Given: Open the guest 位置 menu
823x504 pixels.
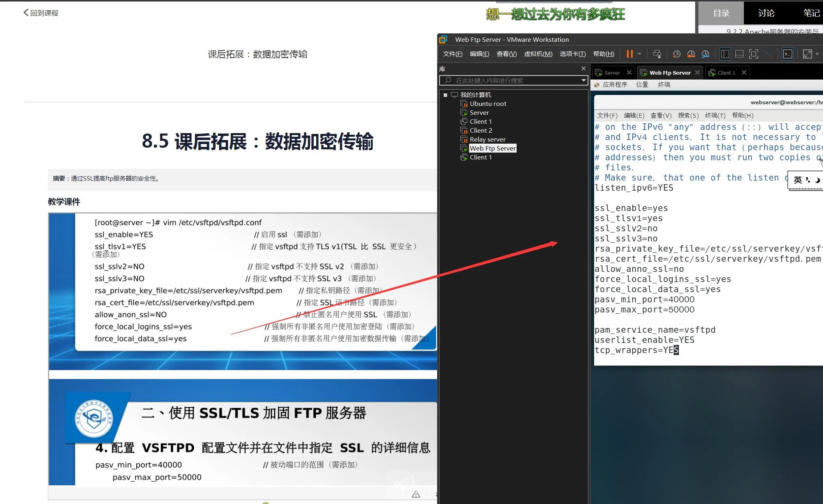Looking at the screenshot, I should (x=642, y=84).
